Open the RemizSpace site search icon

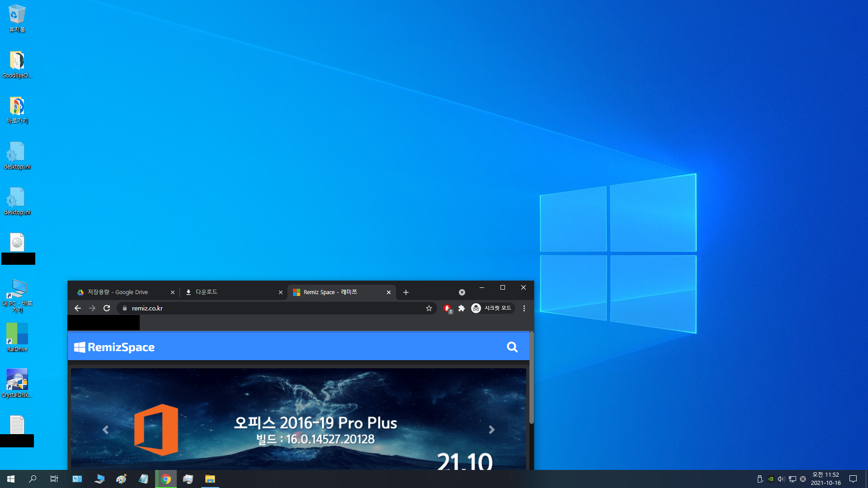pos(512,347)
